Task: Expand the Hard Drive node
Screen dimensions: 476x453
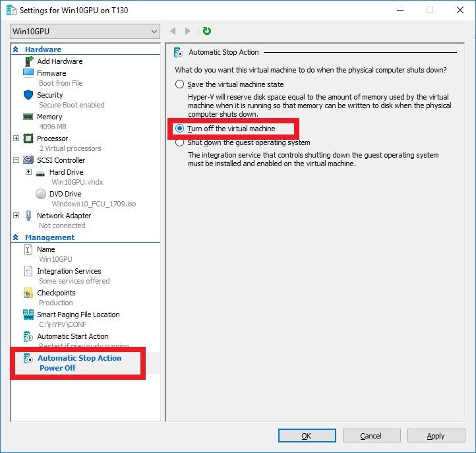Action: click(28, 172)
